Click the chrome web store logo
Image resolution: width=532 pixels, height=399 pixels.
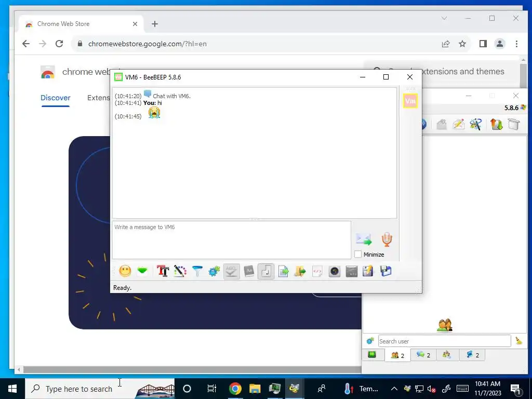(x=48, y=72)
